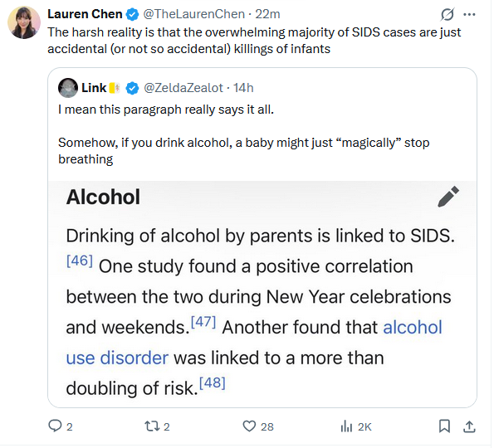Follow the alcohol use disorder link

254,342
